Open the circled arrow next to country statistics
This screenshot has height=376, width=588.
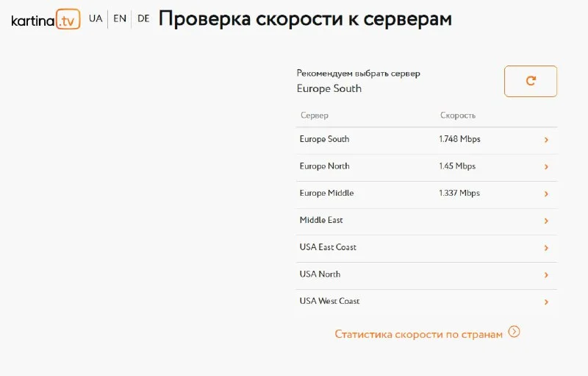click(514, 332)
